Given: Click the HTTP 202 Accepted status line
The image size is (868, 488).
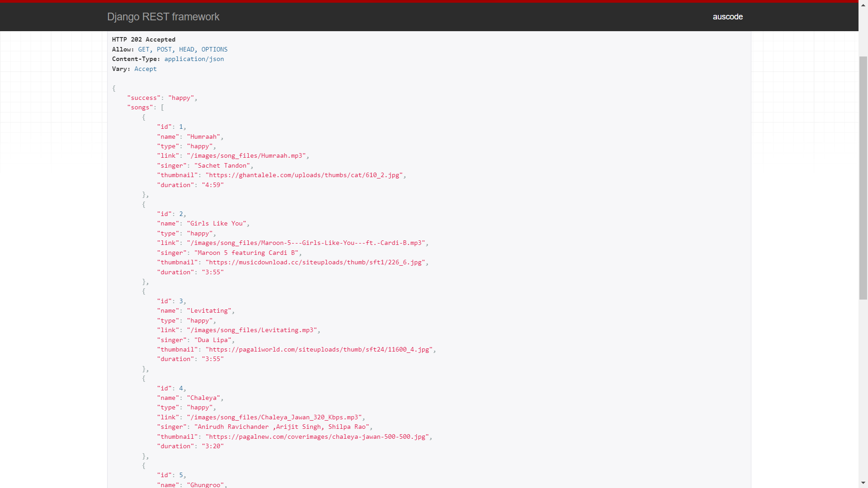Looking at the screenshot, I should [143, 40].
